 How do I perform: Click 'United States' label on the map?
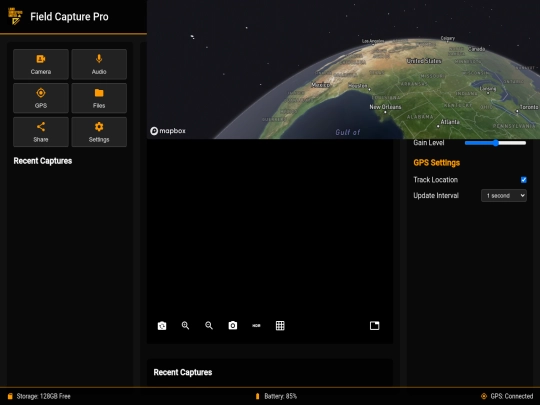424,61
